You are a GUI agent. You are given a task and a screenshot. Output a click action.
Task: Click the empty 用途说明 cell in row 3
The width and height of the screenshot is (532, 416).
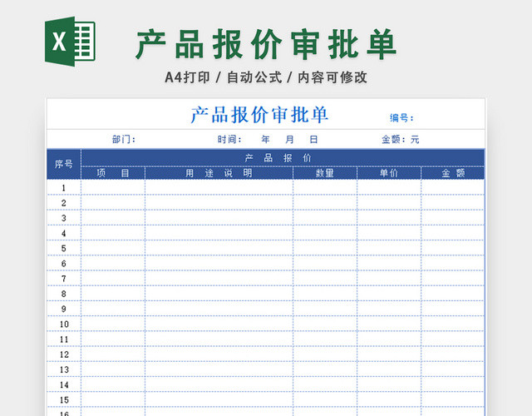coord(219,218)
